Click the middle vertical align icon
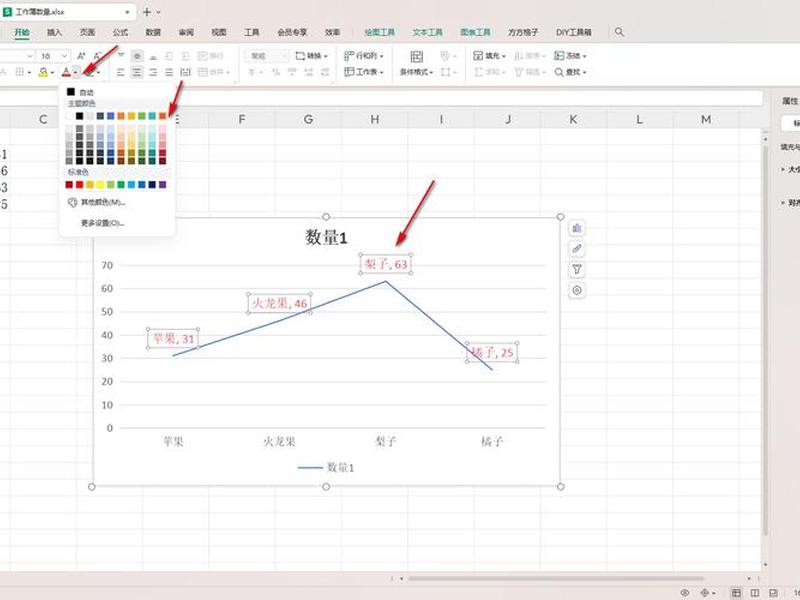 pos(137,56)
